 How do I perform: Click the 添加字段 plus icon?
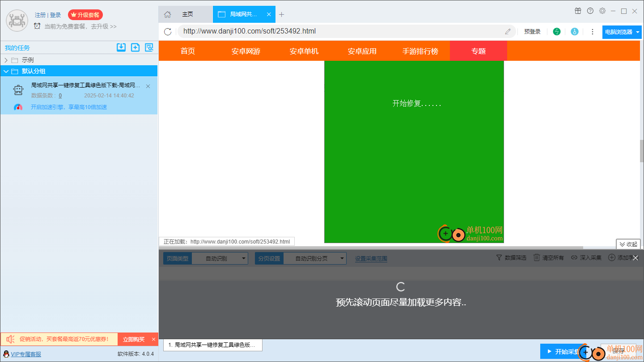(x=612, y=258)
